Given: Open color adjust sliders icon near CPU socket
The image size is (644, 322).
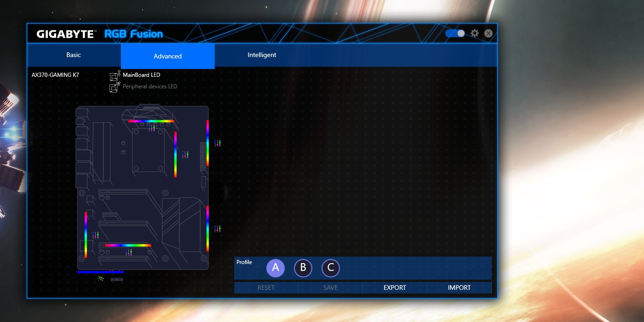Looking at the screenshot, I should (152, 128).
